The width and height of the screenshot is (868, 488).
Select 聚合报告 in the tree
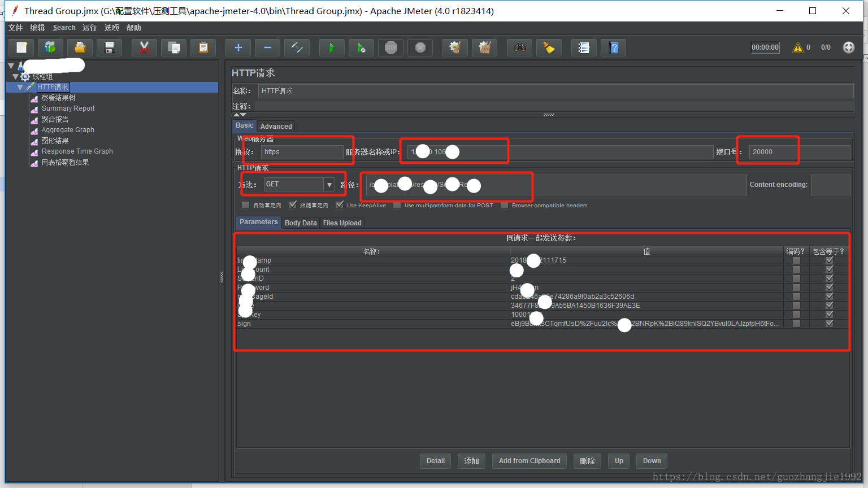[x=55, y=119]
